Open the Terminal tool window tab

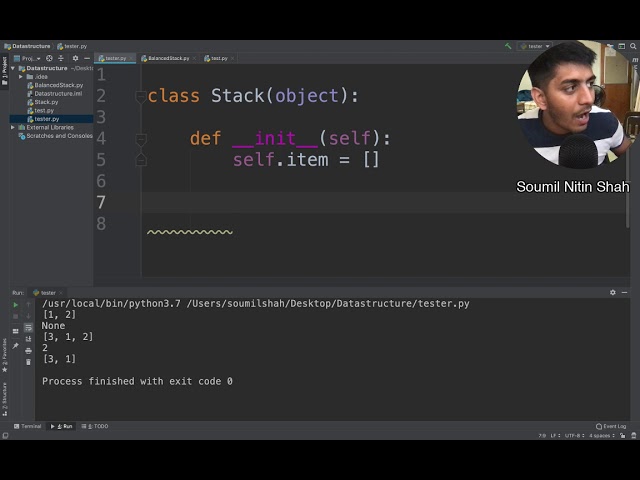(x=27, y=426)
